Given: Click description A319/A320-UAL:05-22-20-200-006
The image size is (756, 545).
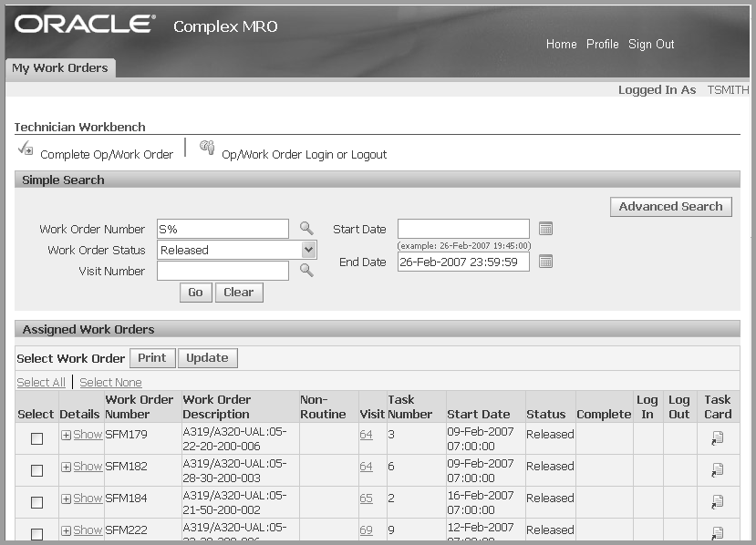Looking at the screenshot, I should tap(234, 438).
